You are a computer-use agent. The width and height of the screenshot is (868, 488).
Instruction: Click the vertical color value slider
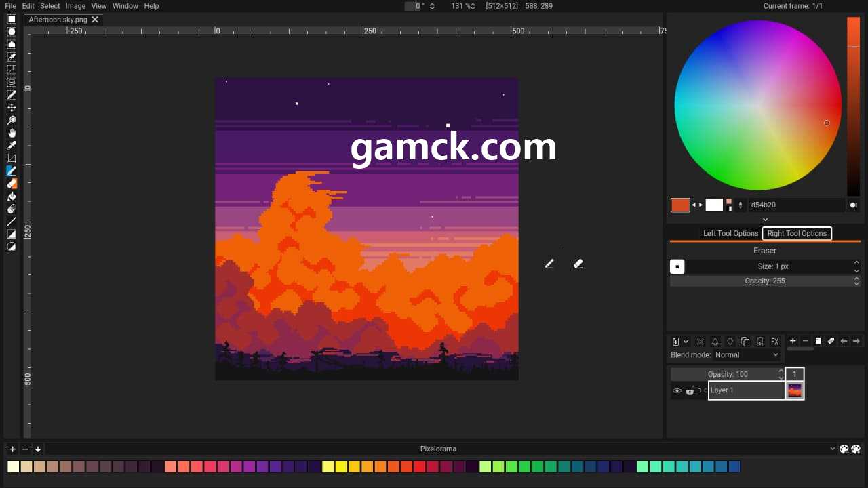(853, 106)
